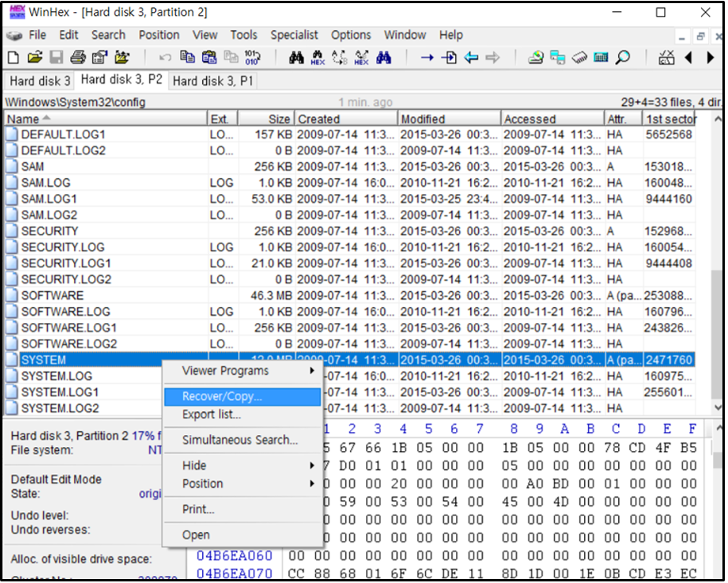Expand the Position submenu in context menu
Screen dimensions: 728x583
[243, 484]
